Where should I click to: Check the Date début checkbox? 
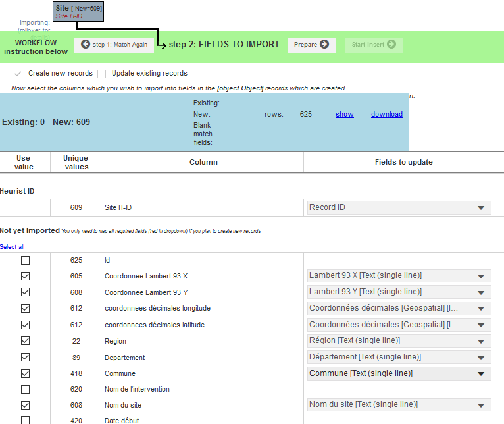pyautogui.click(x=25, y=420)
